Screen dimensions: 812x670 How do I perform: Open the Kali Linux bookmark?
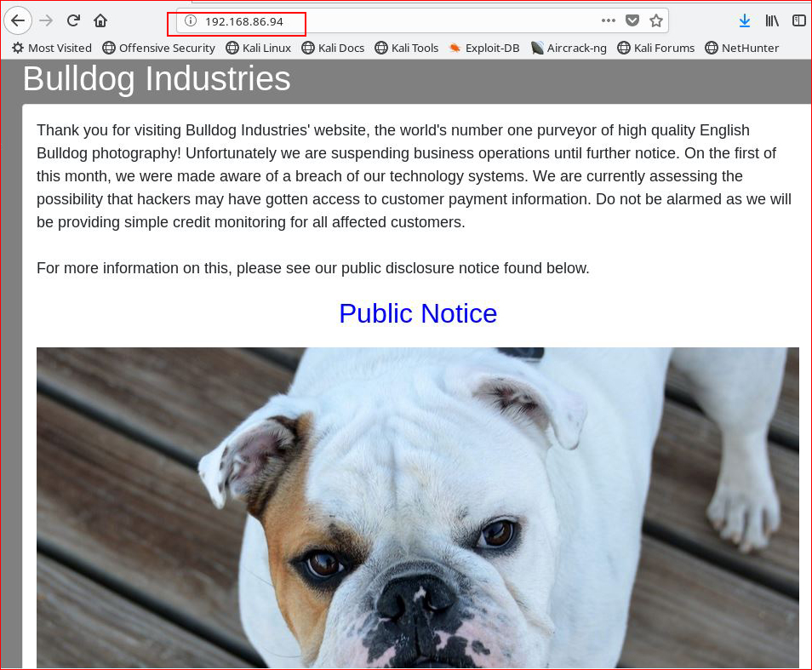point(259,49)
